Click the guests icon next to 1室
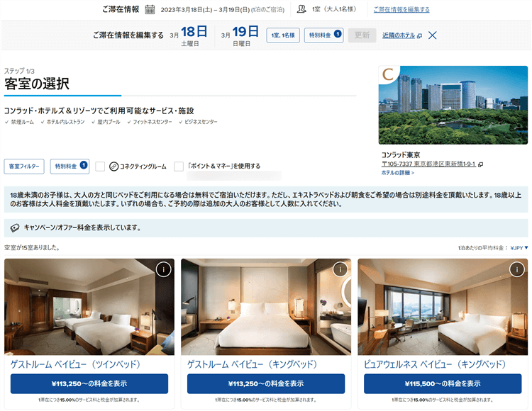This screenshot has width=532, height=411. click(x=301, y=9)
